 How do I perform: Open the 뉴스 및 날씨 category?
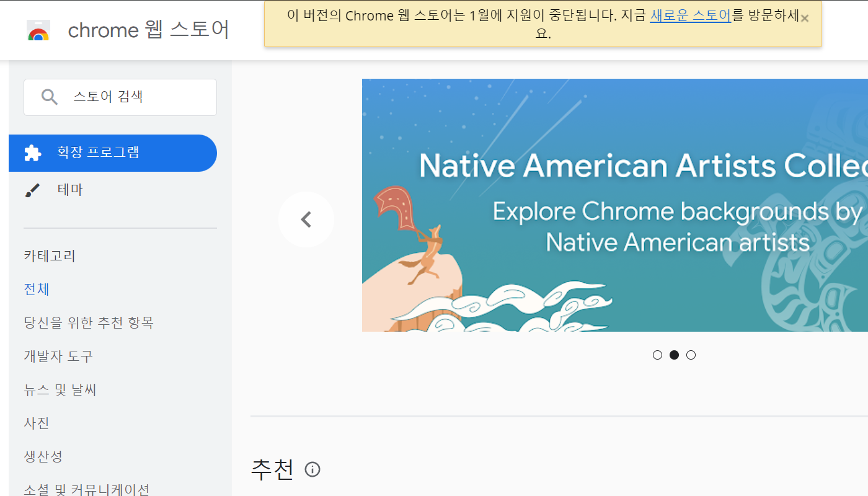click(60, 389)
